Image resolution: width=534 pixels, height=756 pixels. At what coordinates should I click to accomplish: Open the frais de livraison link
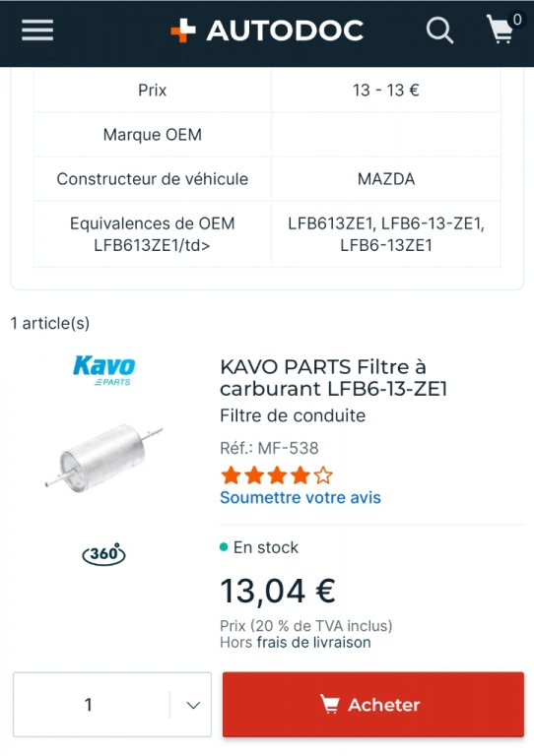(x=314, y=642)
